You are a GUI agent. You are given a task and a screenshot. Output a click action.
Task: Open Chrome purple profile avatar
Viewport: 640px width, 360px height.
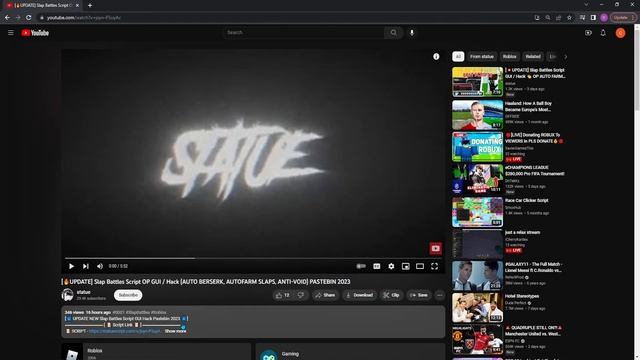[604, 18]
